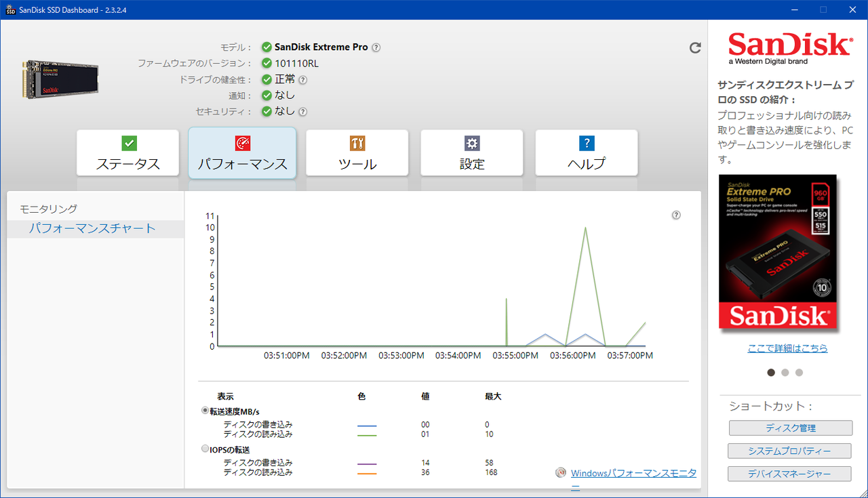Click the 最大 column header
The image size is (868, 498).
pyautogui.click(x=493, y=396)
